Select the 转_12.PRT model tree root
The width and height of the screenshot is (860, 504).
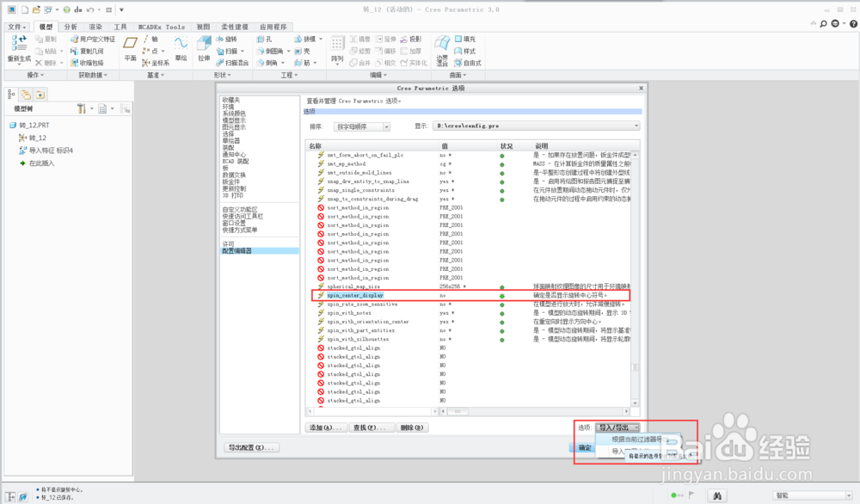[29, 125]
